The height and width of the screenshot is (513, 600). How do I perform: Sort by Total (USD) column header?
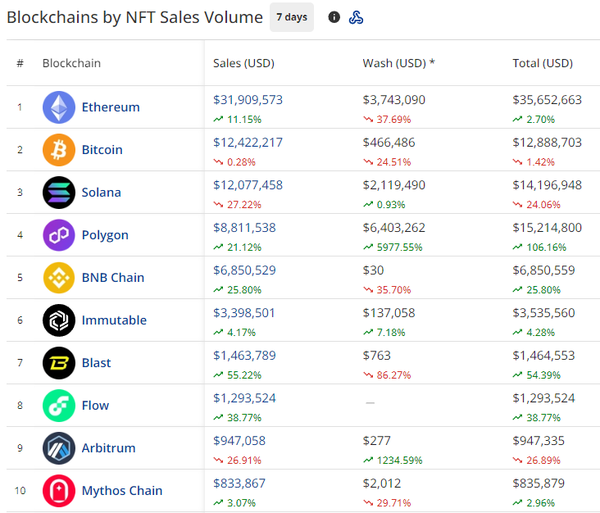[542, 64]
